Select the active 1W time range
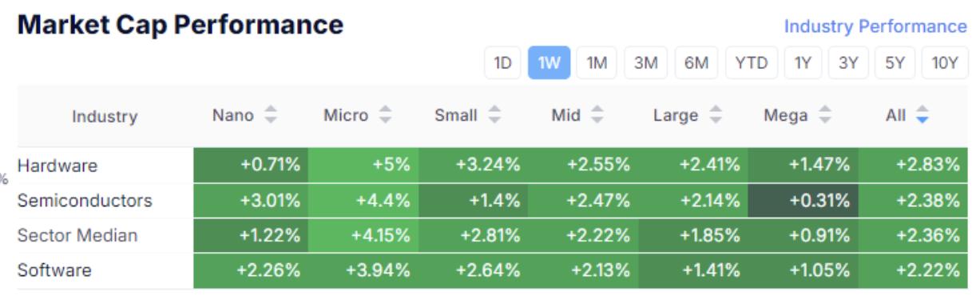Image resolution: width=980 pixels, height=300 pixels. point(550,63)
